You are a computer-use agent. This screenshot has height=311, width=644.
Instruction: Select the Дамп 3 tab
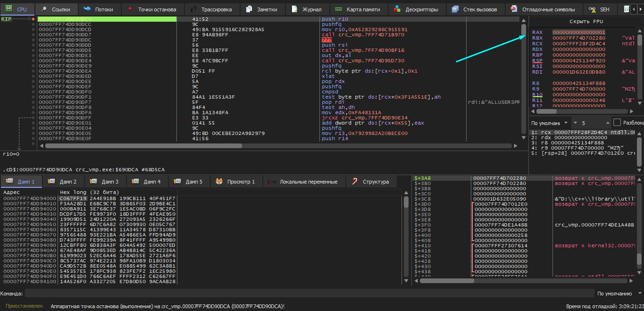pos(105,182)
